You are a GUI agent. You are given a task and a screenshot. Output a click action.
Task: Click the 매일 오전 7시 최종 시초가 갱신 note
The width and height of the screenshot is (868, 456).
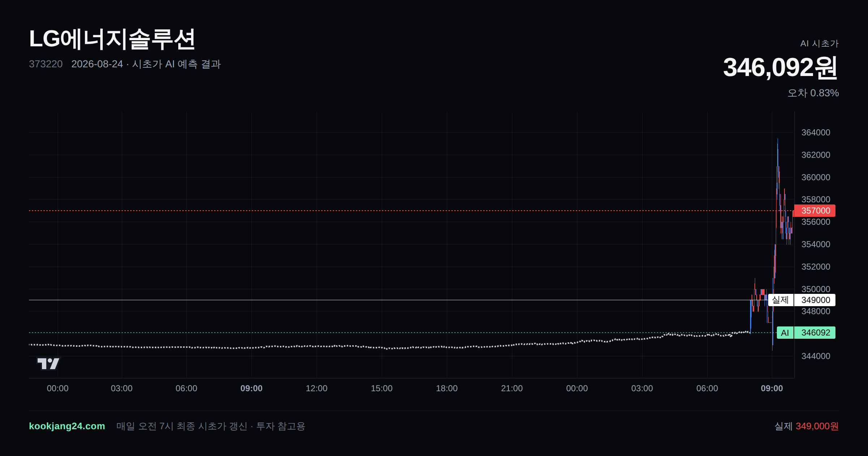click(x=182, y=426)
